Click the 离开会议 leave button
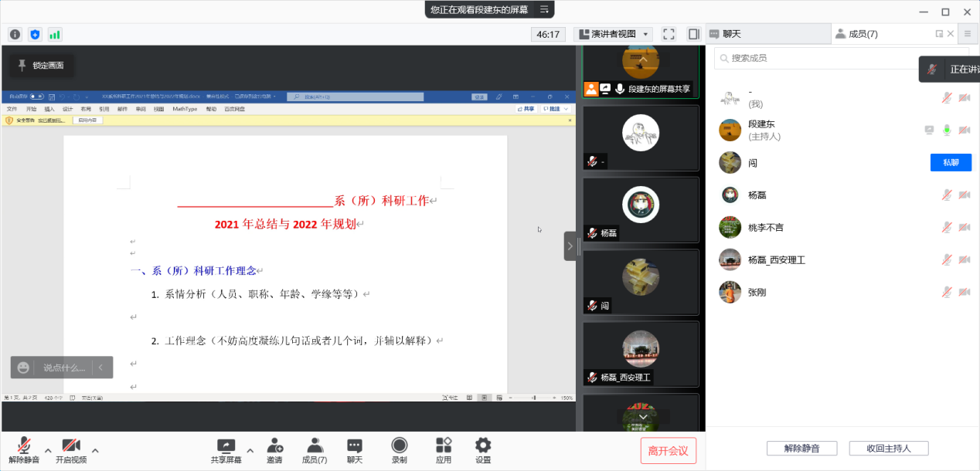The height and width of the screenshot is (471, 980). click(x=668, y=451)
